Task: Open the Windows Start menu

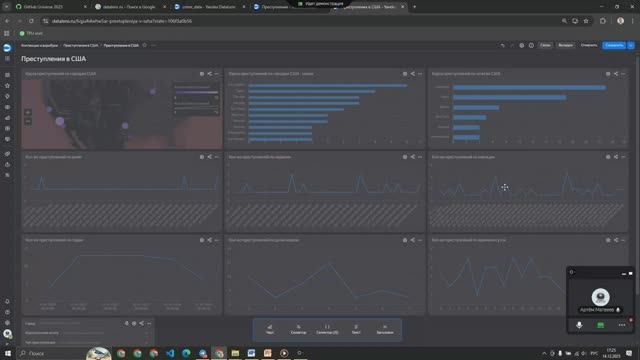Action: [x=7, y=353]
